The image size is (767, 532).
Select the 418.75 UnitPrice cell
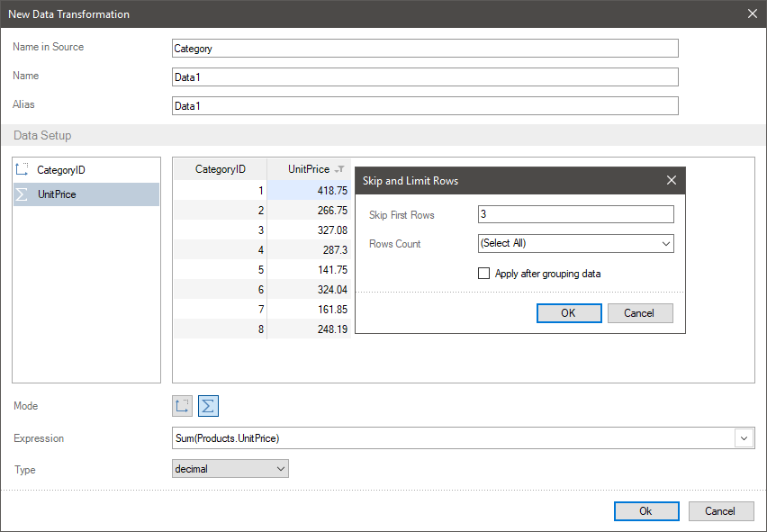coord(311,191)
